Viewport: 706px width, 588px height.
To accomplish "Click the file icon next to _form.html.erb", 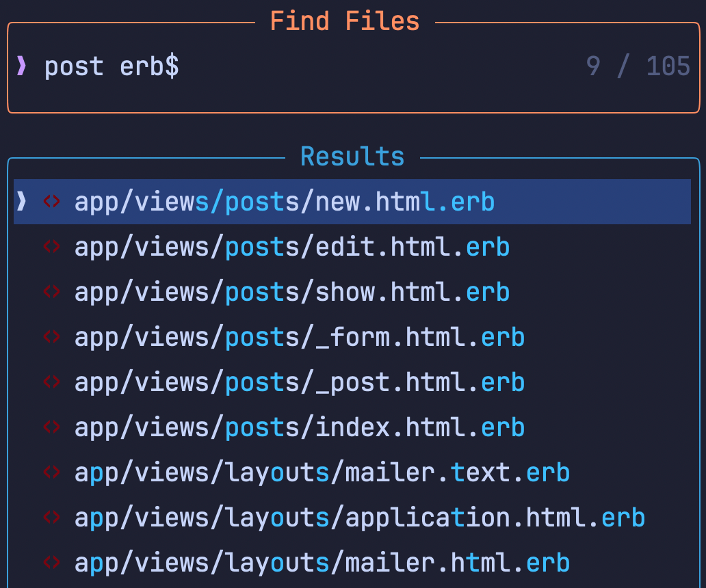I will pos(51,337).
